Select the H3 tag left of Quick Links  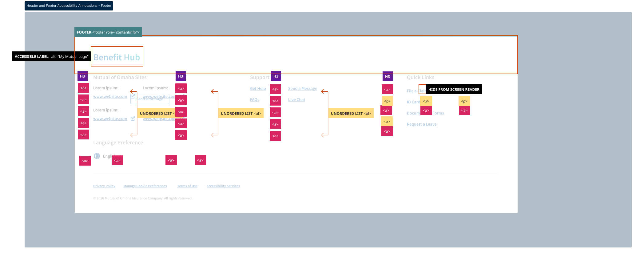click(x=388, y=77)
